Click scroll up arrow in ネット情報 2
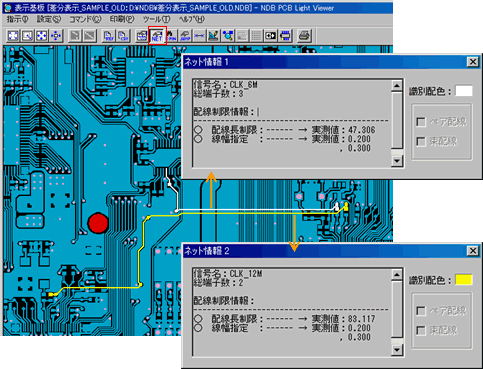 point(397,275)
